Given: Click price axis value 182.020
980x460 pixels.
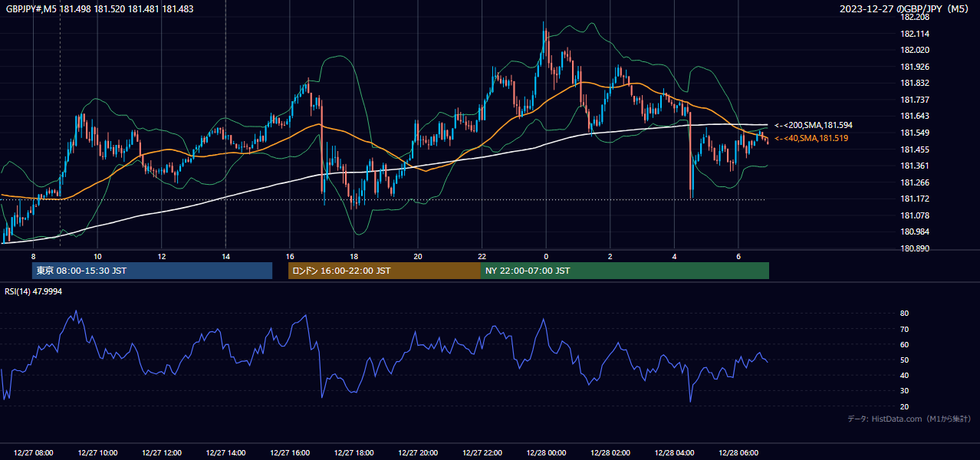Looking at the screenshot, I should pos(914,50).
